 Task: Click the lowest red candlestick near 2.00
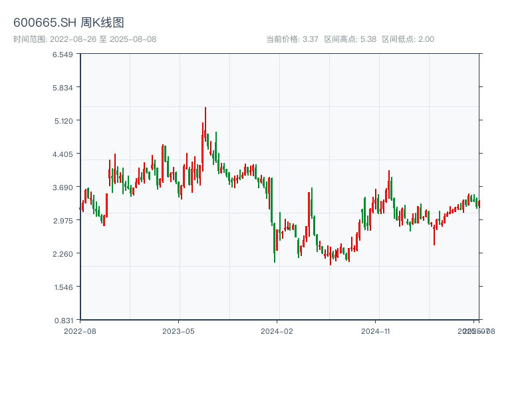[x=331, y=256]
